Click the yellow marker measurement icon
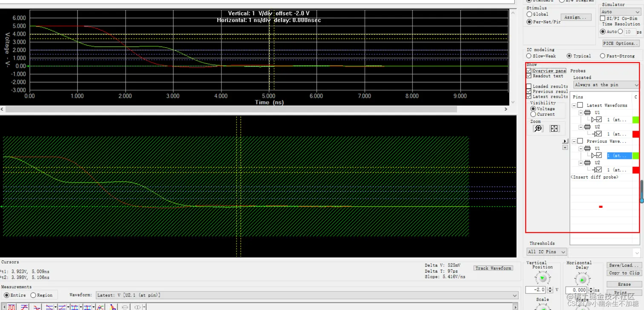Image resolution: width=644 pixels, height=310 pixels. coord(113,307)
